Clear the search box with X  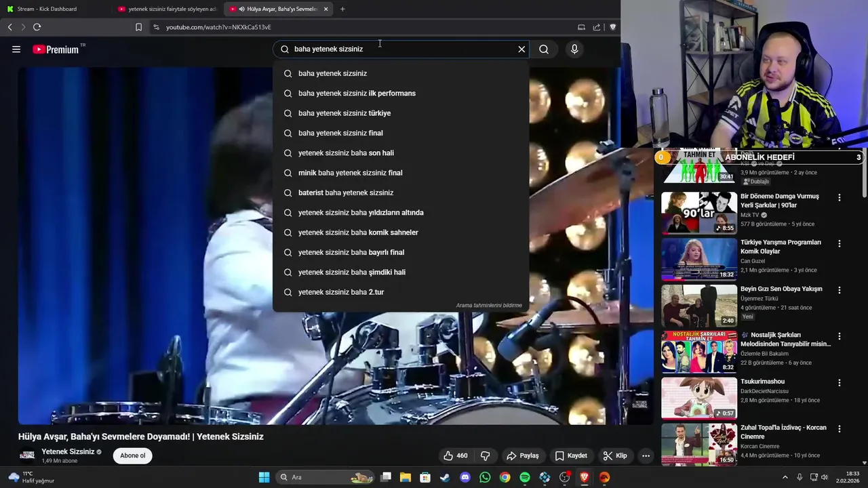(521, 49)
